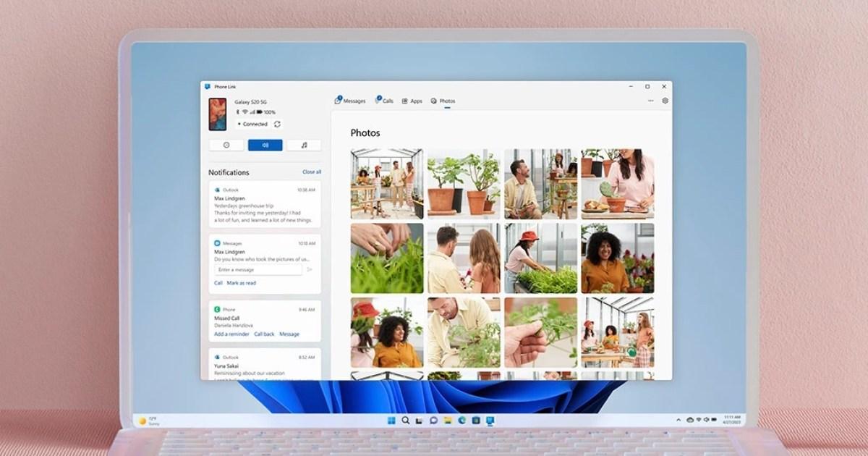Open the settings gear in Phone Link
The image size is (868, 456).
665,101
